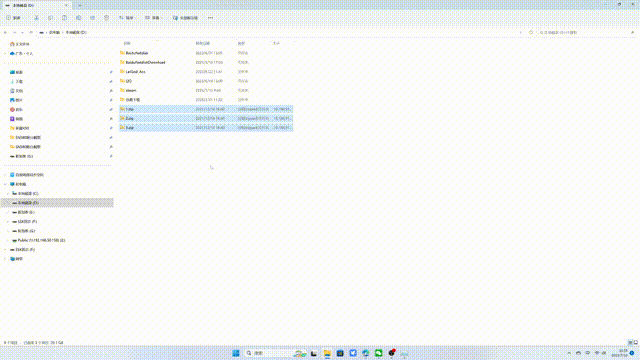The image size is (640, 360).
Task: Show hidden tray icons chevron
Action: pos(569,353)
